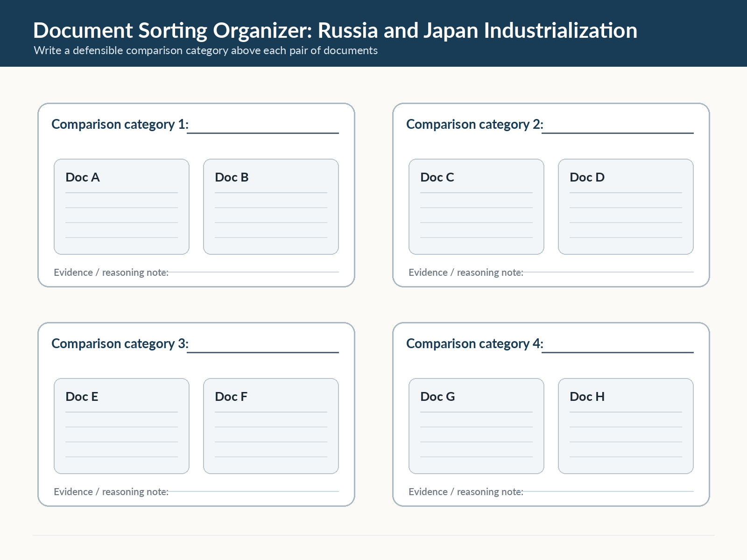Select the Doc C card
Image resolution: width=747 pixels, height=560 pixels.
tap(476, 207)
